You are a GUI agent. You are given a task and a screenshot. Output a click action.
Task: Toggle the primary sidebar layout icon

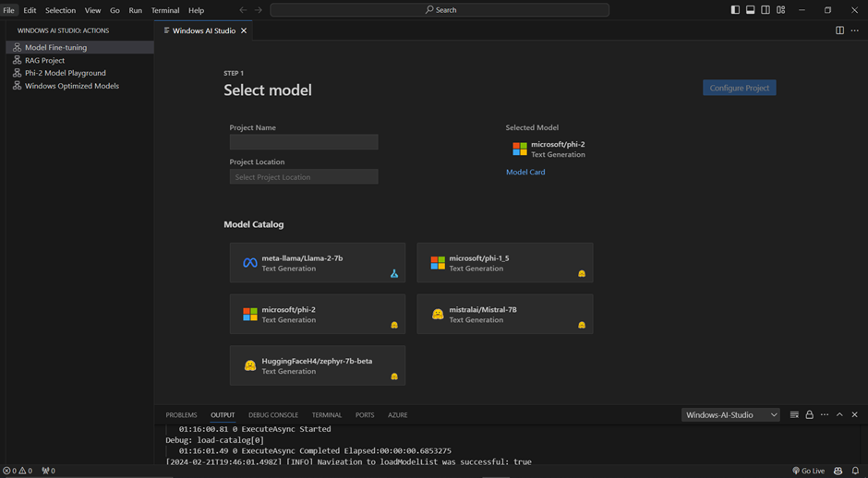(735, 10)
